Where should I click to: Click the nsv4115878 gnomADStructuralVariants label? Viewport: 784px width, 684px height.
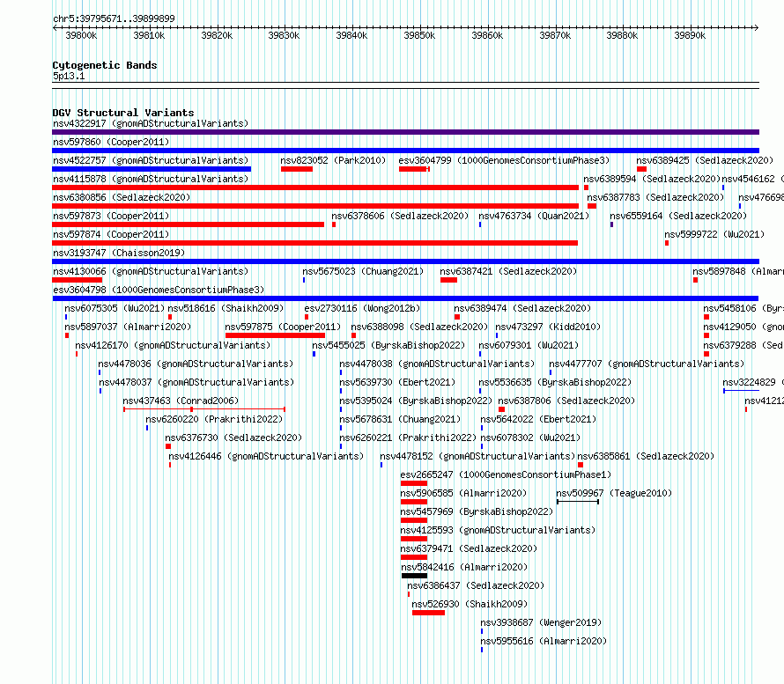[151, 179]
